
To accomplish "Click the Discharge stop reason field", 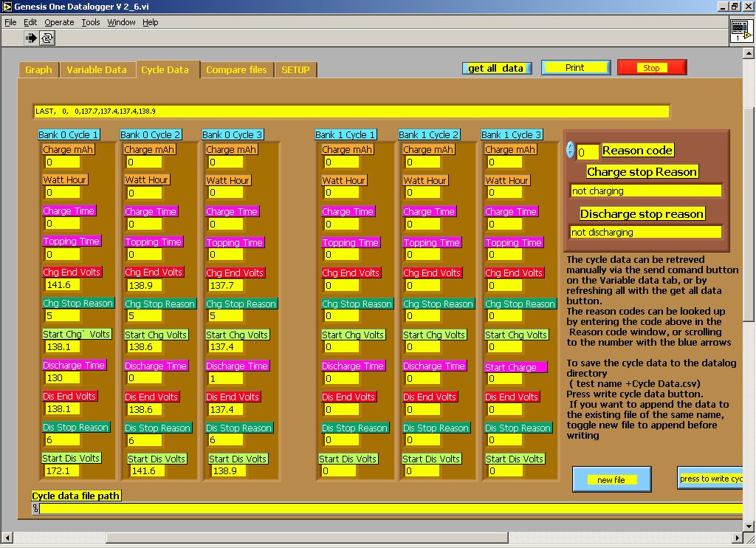I will (x=645, y=233).
